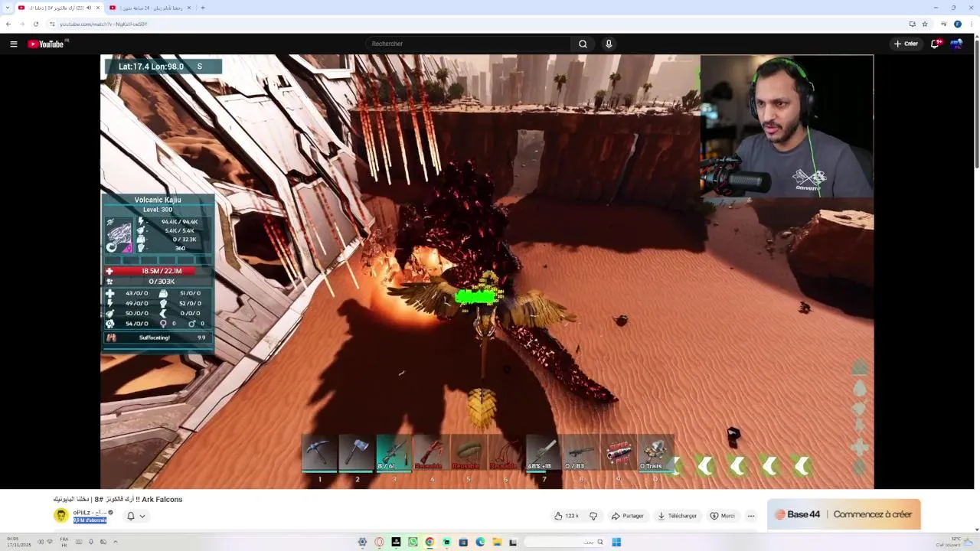This screenshot has height=551, width=980.
Task: Open the account avatar menu
Action: click(x=957, y=44)
